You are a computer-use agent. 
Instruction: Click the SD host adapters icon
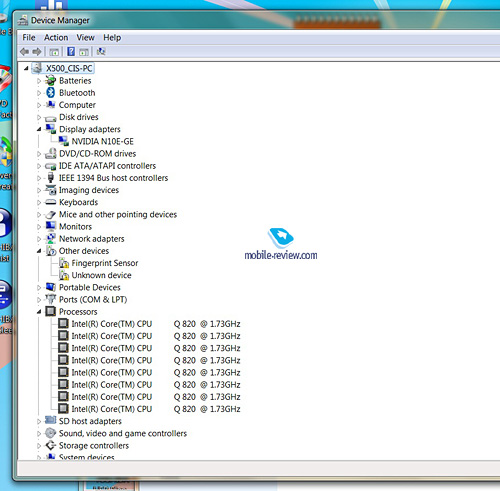(x=51, y=420)
